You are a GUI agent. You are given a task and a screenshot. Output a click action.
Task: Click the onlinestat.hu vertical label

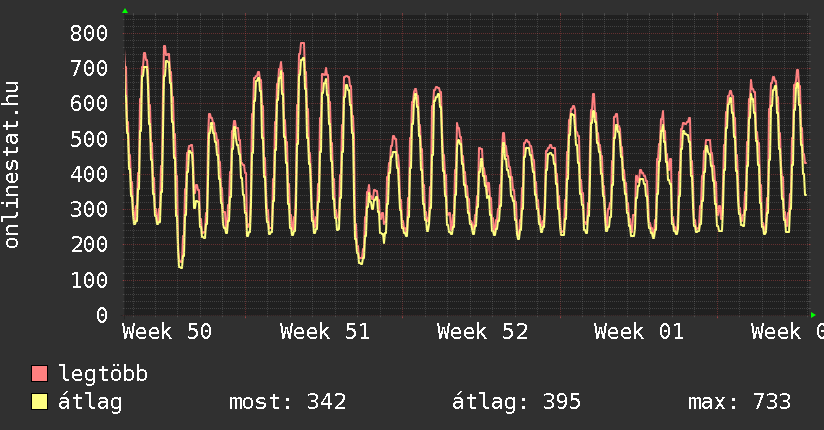click(13, 165)
